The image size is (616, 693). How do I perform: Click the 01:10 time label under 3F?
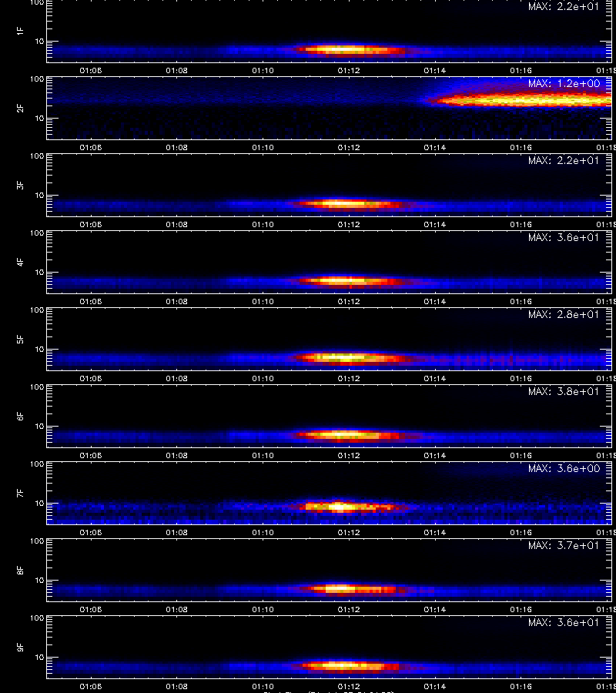[263, 225]
